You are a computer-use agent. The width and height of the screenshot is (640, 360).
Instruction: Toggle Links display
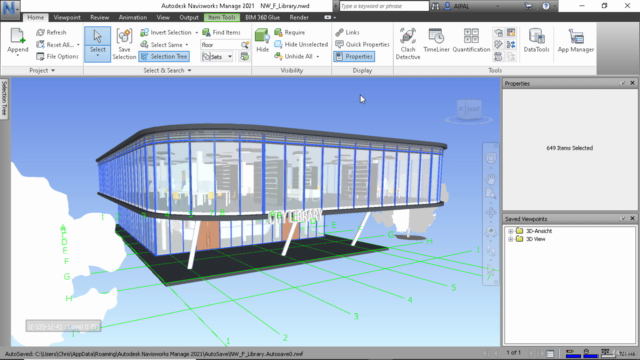click(347, 32)
